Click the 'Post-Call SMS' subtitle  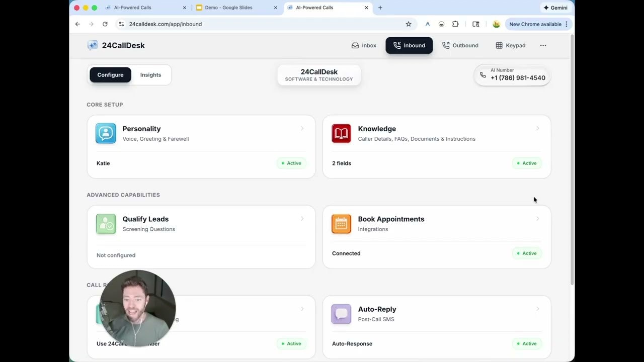click(376, 319)
